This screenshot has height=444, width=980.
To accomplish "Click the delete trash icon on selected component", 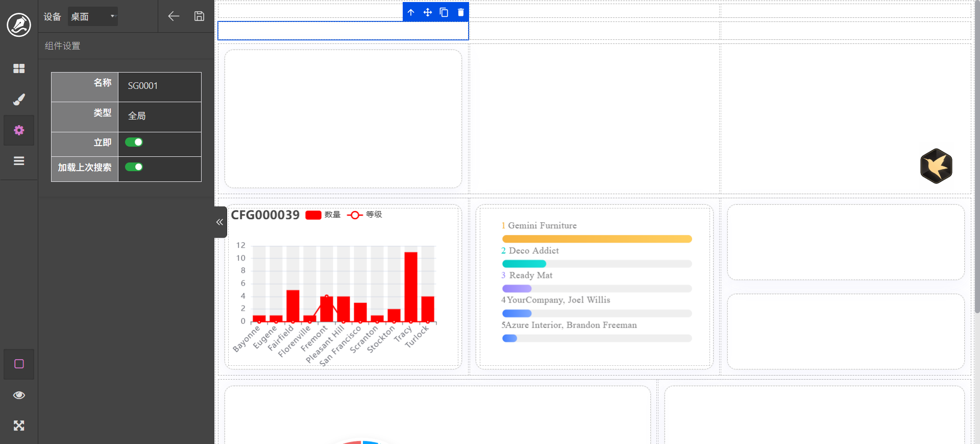I will click(460, 12).
